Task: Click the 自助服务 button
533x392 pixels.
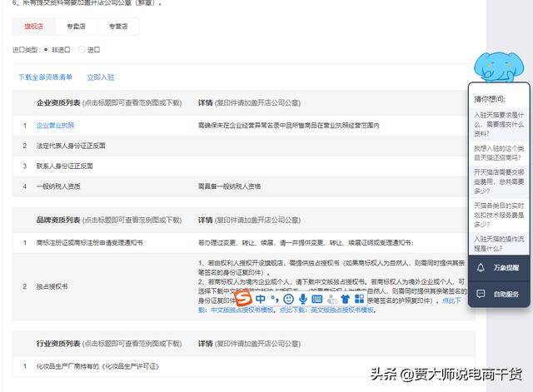Action: coord(499,294)
